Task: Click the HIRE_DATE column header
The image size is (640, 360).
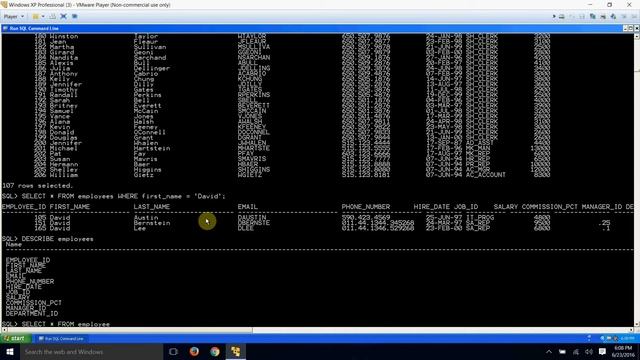Action: [431, 207]
